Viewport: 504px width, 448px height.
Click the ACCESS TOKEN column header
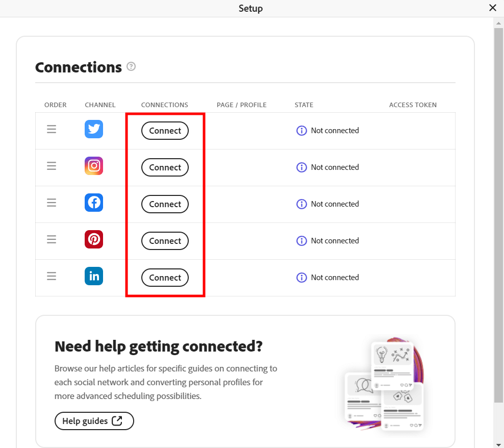click(x=413, y=105)
